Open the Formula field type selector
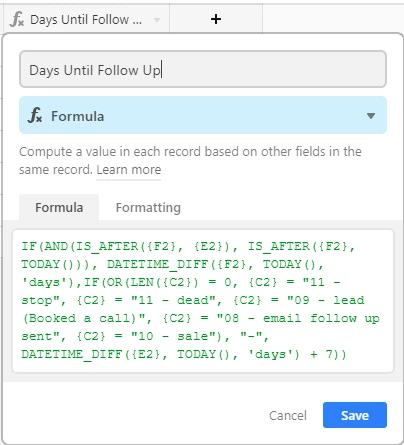This screenshot has height=445, width=404. (x=203, y=115)
